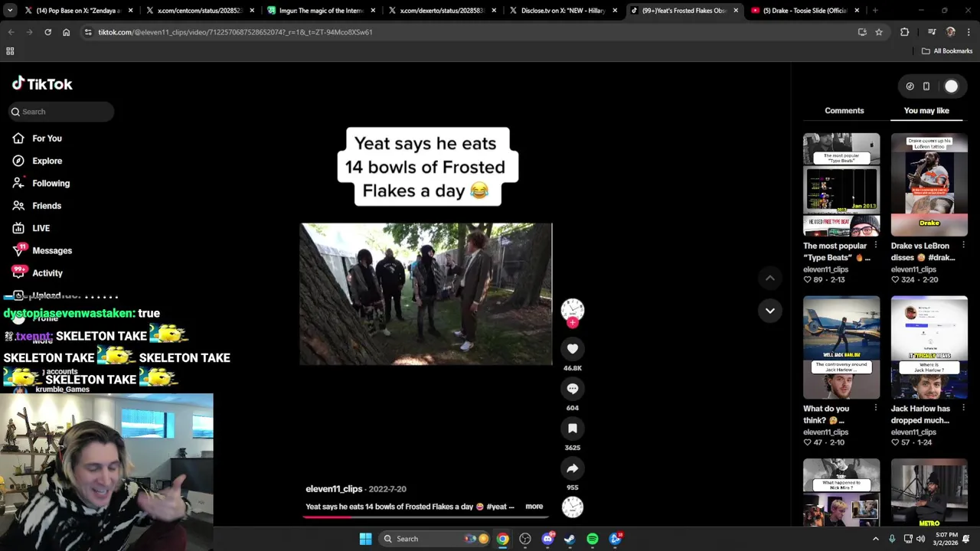Switch to Disclose.tv on X tab
Viewport: 980px width, 551px height.
(563, 11)
